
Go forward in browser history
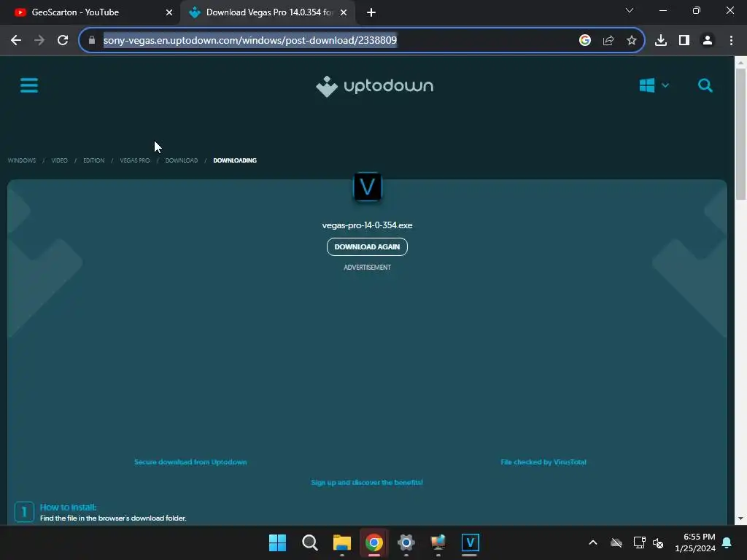click(39, 41)
